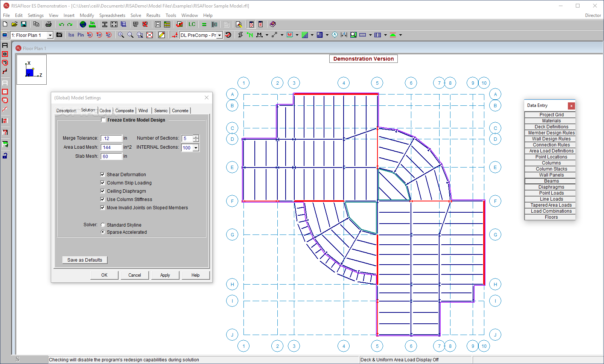Open global settings via the globe icon

(83, 24)
